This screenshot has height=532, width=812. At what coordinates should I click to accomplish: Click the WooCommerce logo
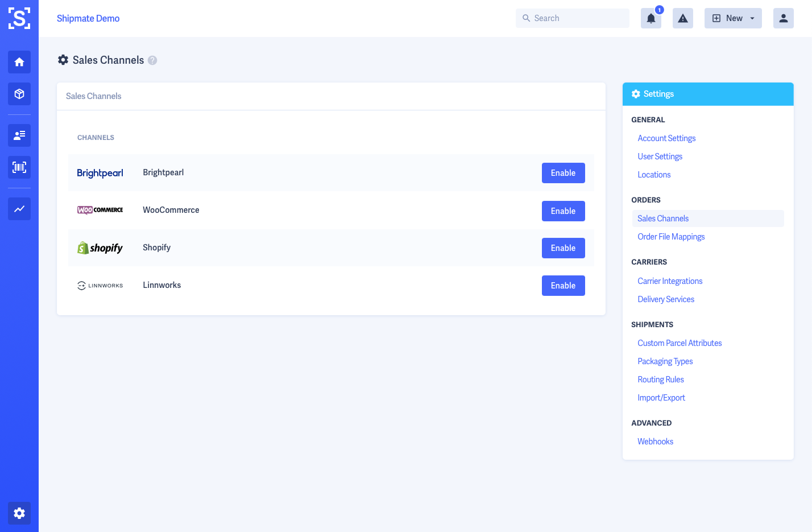tap(100, 210)
